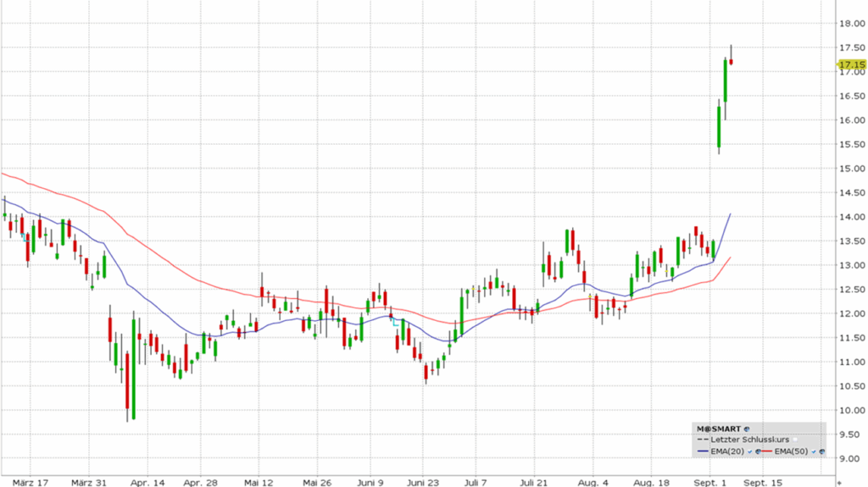This screenshot has height=487, width=868.
Task: Click the 12.50 price axis label
Action: pyautogui.click(x=853, y=290)
